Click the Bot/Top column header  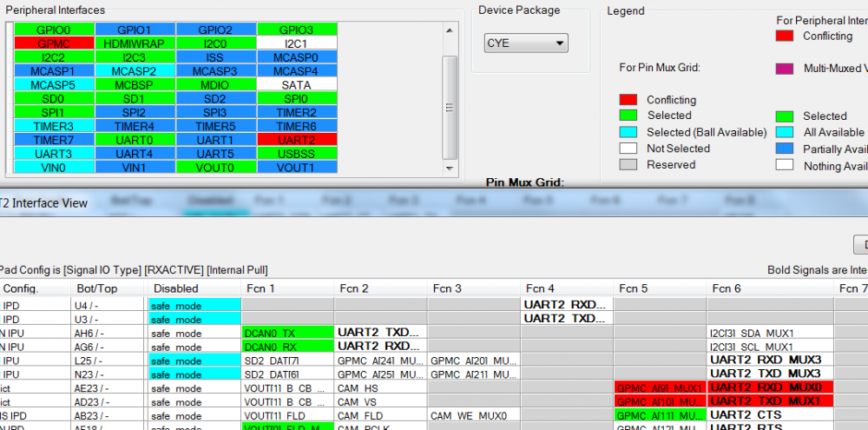pos(96,288)
